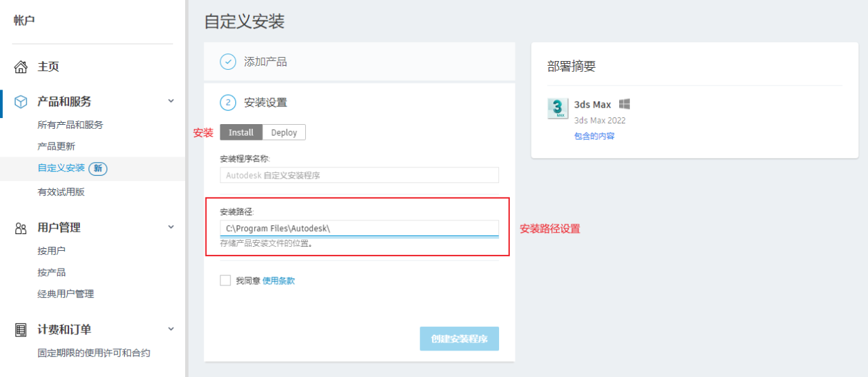
Task: Open 经典用户管理 in sidebar
Action: point(66,294)
